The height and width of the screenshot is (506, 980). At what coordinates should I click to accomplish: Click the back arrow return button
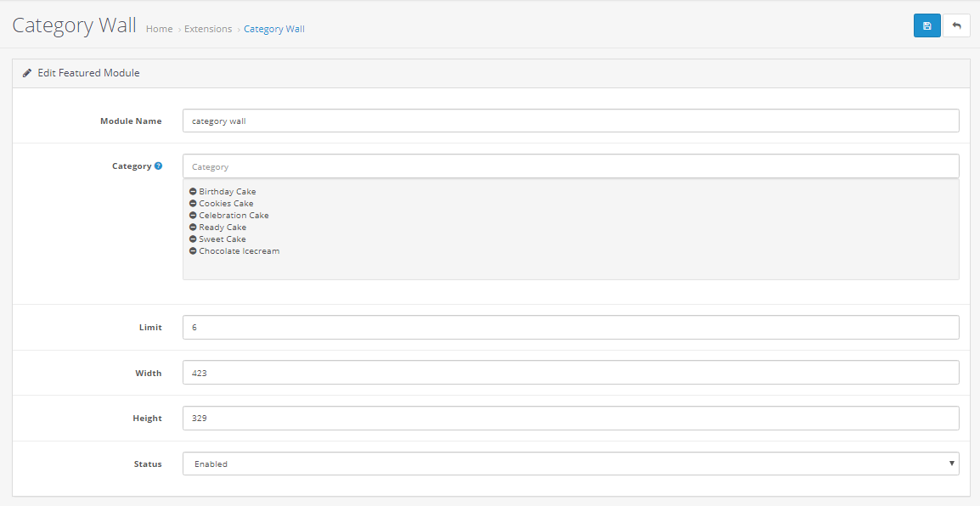[x=956, y=25]
